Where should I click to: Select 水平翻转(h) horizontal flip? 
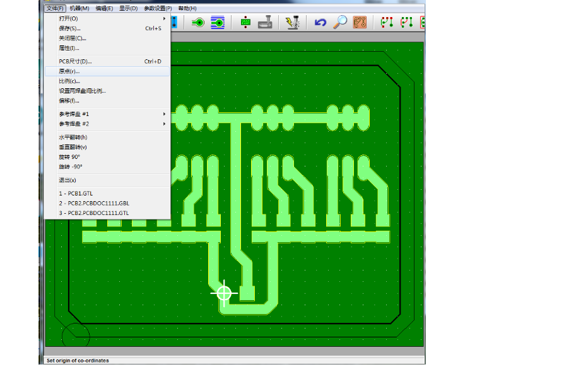(x=107, y=137)
